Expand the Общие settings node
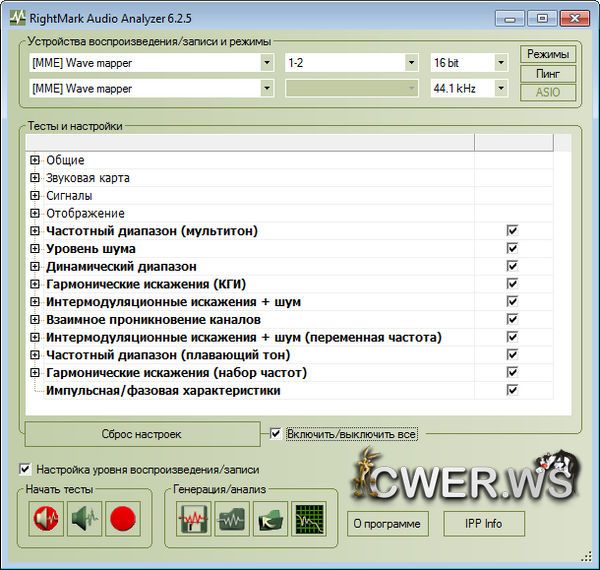This screenshot has height=570, width=600. pyautogui.click(x=35, y=160)
